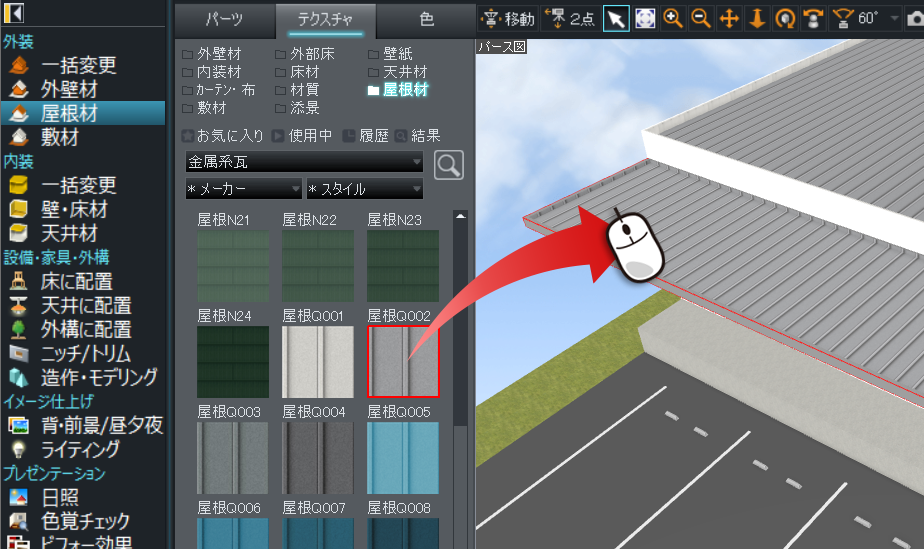Select the カーテン・布 texture folder
This screenshot has height=549, width=924.
219,90
